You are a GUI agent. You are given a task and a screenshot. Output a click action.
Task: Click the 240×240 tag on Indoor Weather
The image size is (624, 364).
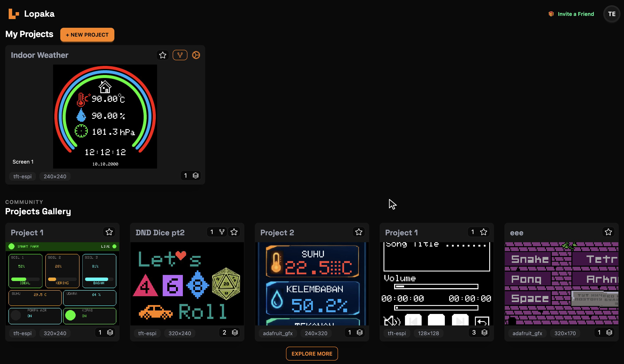[x=55, y=177]
